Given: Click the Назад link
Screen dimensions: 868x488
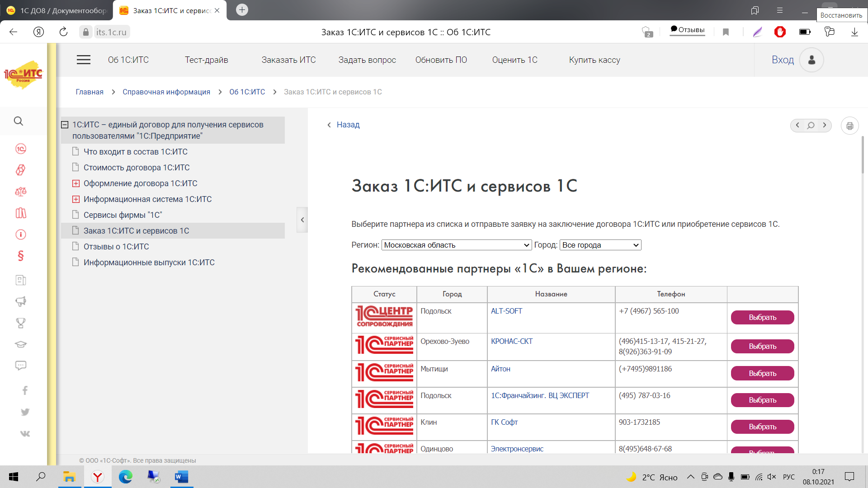Looking at the screenshot, I should tap(348, 125).
